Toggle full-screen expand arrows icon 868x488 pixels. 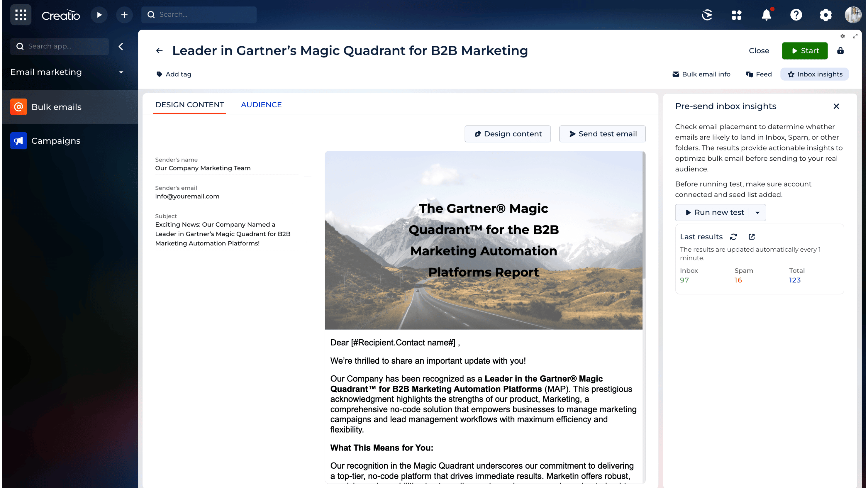(855, 36)
